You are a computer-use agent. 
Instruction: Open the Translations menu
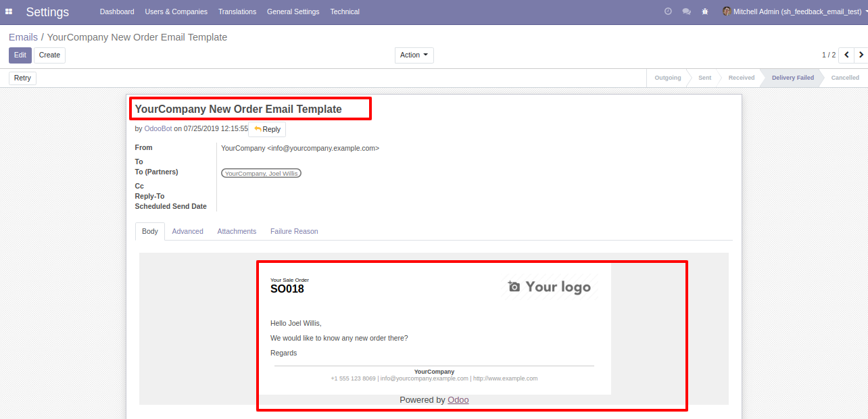[237, 11]
